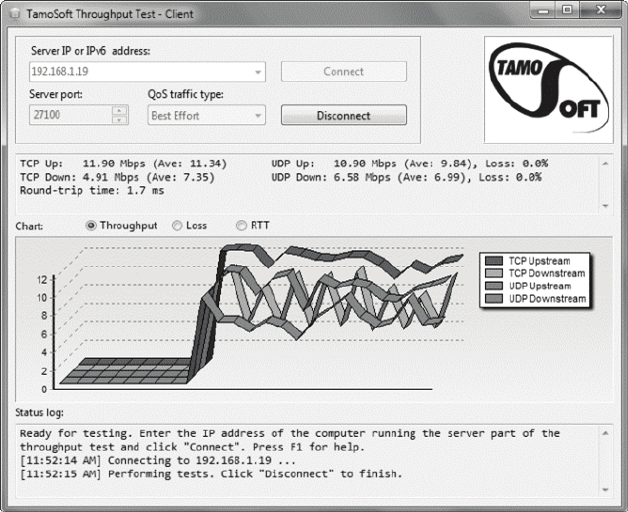Click the 'QoS traffic type:' label

tap(186, 95)
